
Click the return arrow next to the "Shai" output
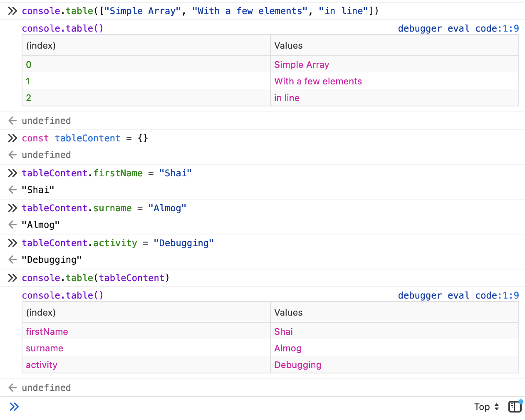click(12, 190)
